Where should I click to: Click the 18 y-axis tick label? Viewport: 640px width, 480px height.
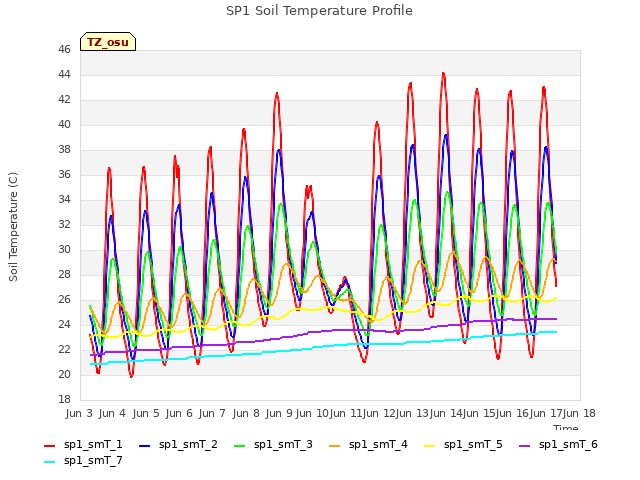(64, 399)
